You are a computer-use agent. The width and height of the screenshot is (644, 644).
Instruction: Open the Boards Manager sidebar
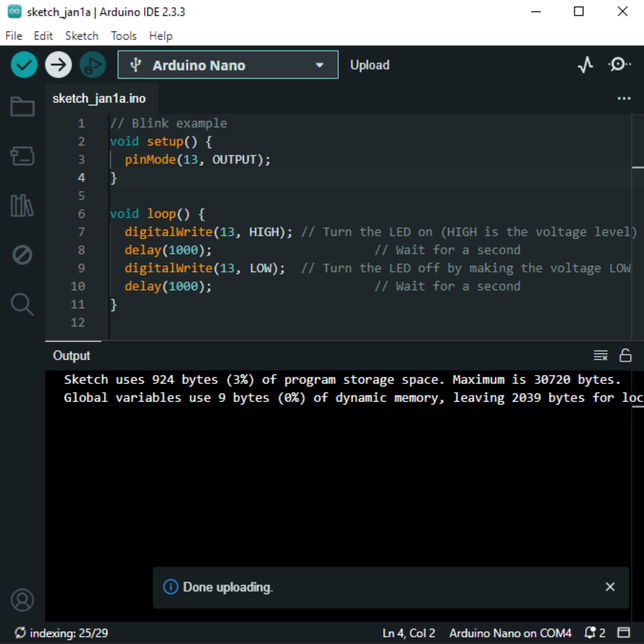coord(22,156)
